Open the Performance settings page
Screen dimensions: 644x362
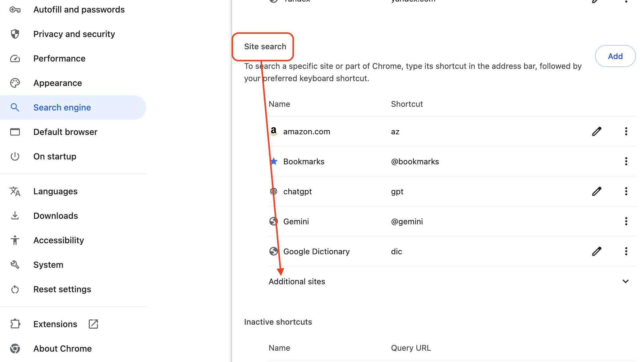tap(59, 59)
